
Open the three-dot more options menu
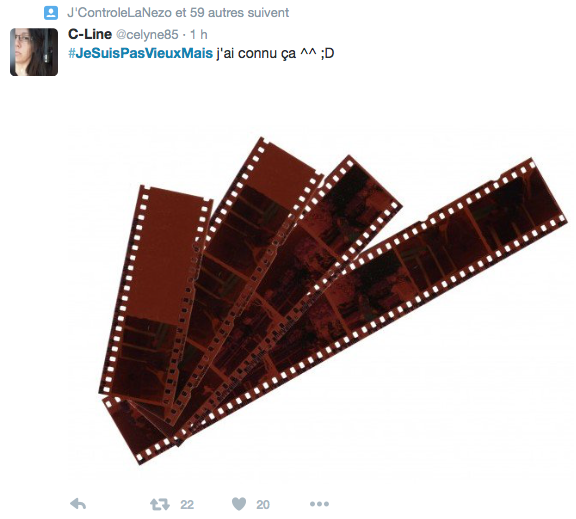[319, 504]
